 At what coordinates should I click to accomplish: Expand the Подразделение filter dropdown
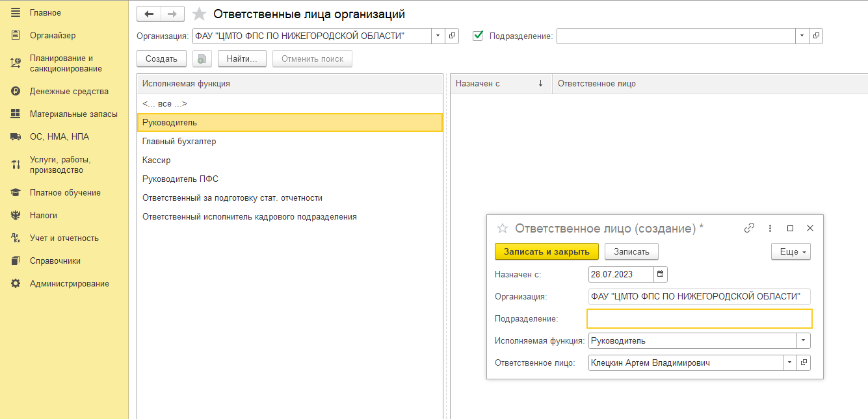pyautogui.click(x=802, y=36)
